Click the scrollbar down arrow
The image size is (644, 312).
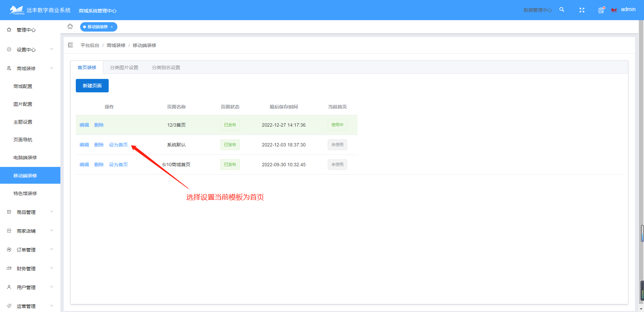[641, 309]
